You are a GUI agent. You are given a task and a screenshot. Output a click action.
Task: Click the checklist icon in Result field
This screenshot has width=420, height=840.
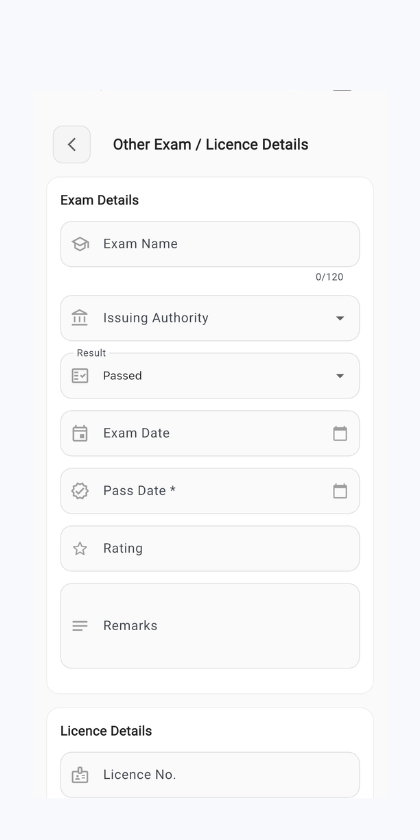pos(80,376)
